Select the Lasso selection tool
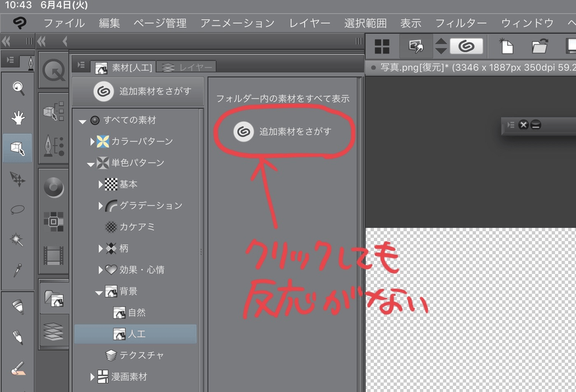Image resolution: width=576 pixels, height=392 pixels. [x=18, y=210]
